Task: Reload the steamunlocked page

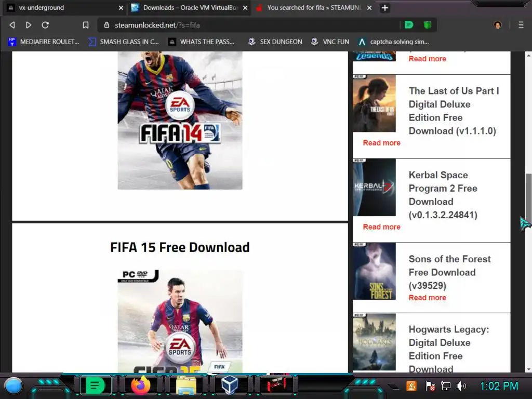Action: point(45,25)
